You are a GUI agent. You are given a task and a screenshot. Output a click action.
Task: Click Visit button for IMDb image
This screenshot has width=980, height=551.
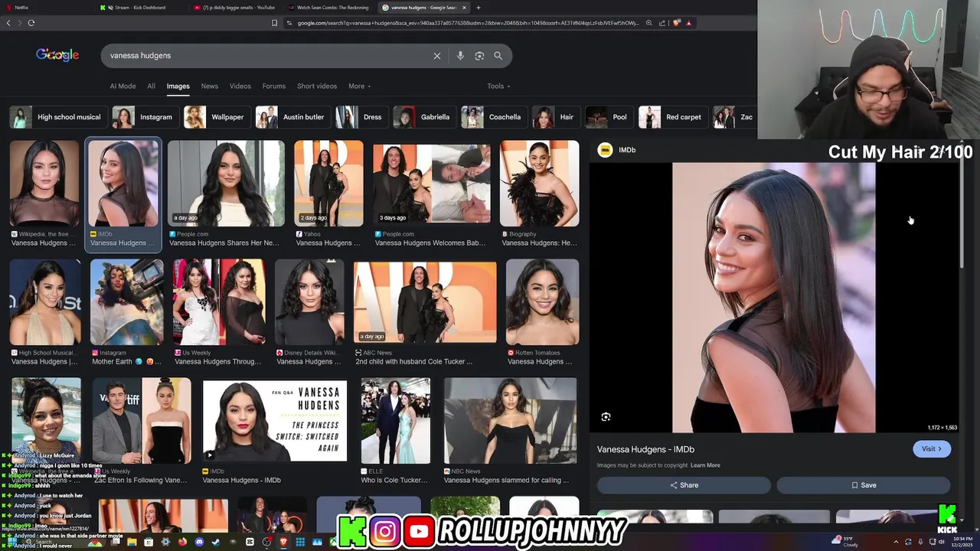click(932, 449)
